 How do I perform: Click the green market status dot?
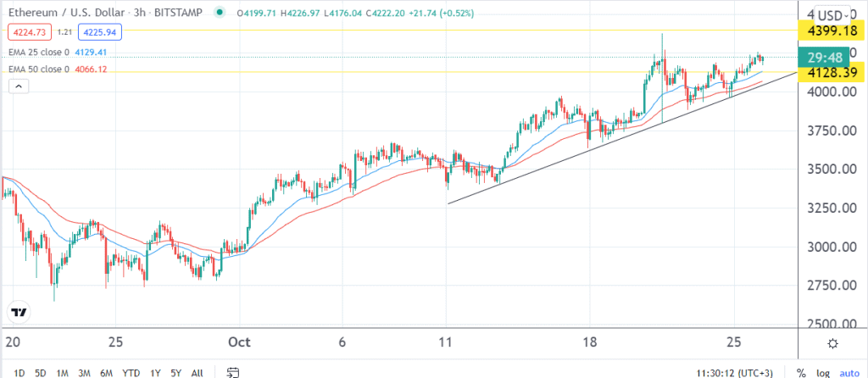(220, 13)
